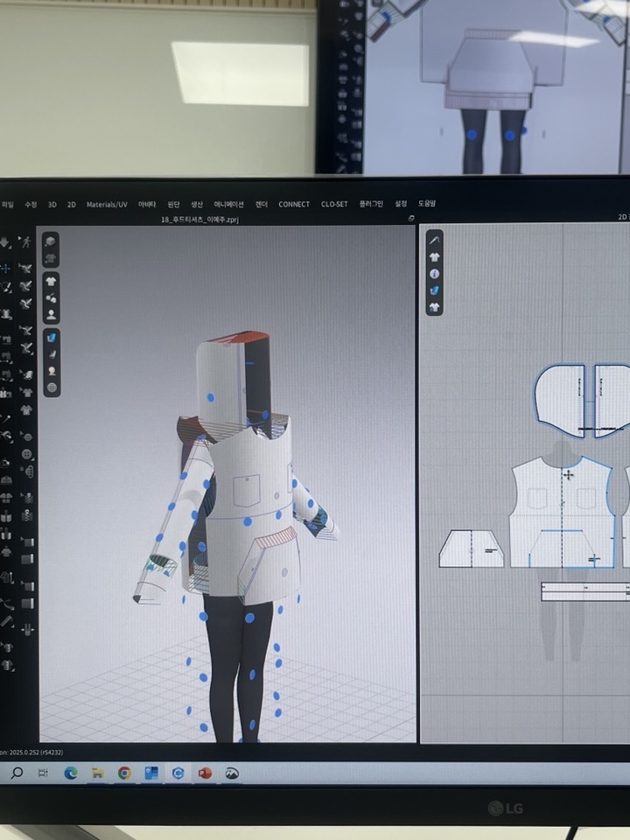630x840 pixels.
Task: Open the 아바타 (Avatar) menu
Action: coord(147,204)
